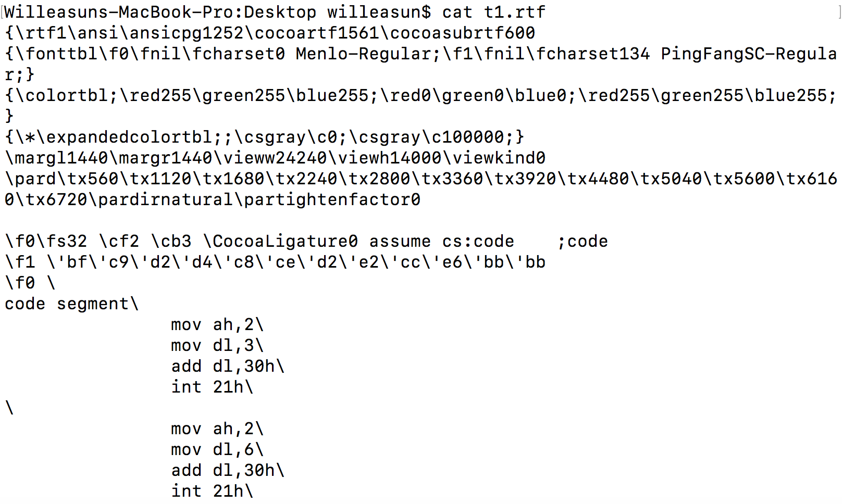
Task: Click the "\margl1440" margin setting
Action: tap(56, 158)
